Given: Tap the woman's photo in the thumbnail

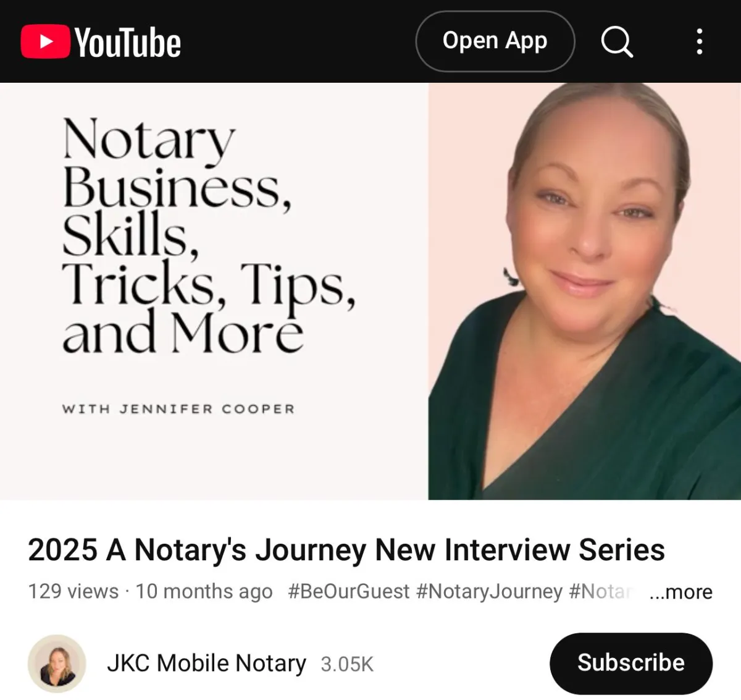Looking at the screenshot, I should pos(585,291).
